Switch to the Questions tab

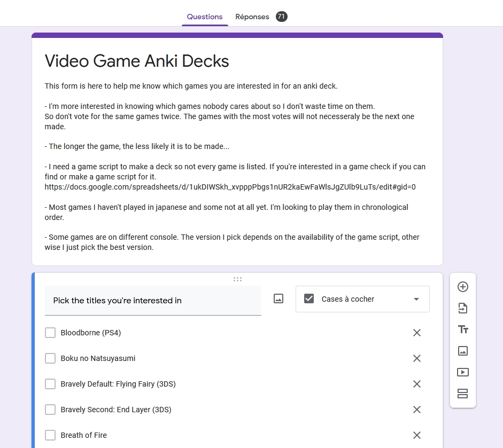click(205, 17)
